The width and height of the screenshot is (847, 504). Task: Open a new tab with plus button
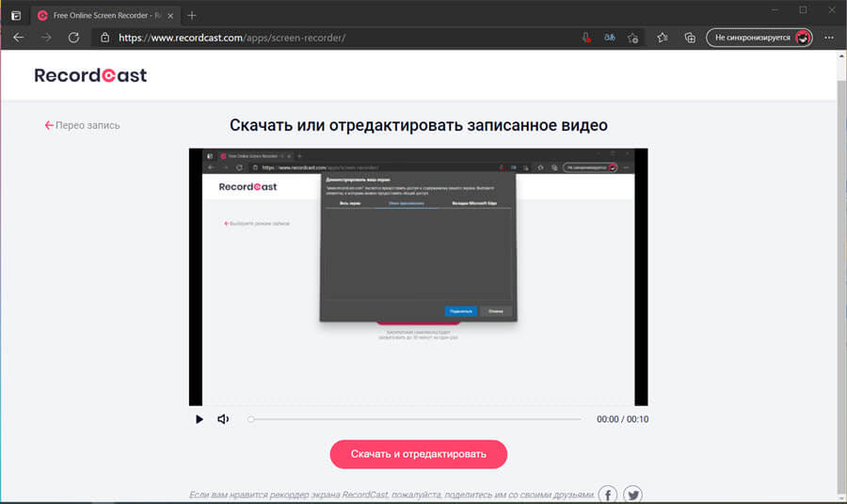(192, 16)
